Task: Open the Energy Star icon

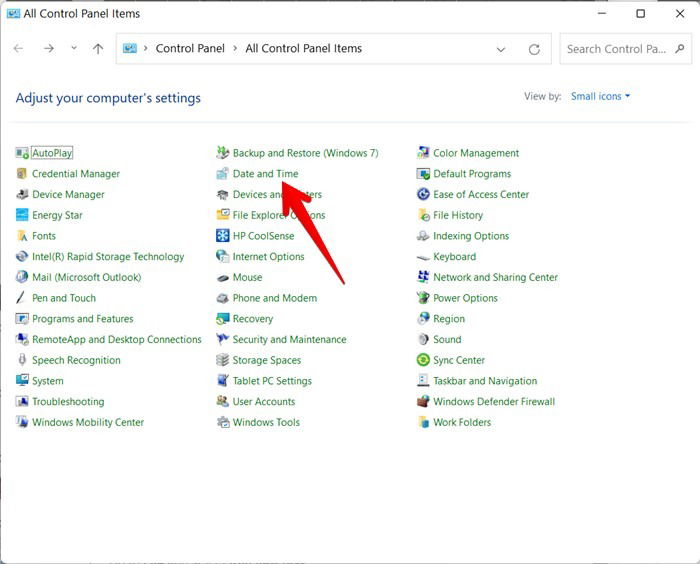Action: [x=22, y=215]
